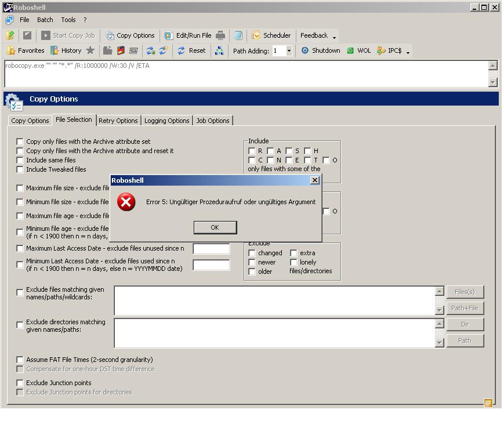Check Copy only Archive files and reset it

tap(20, 151)
